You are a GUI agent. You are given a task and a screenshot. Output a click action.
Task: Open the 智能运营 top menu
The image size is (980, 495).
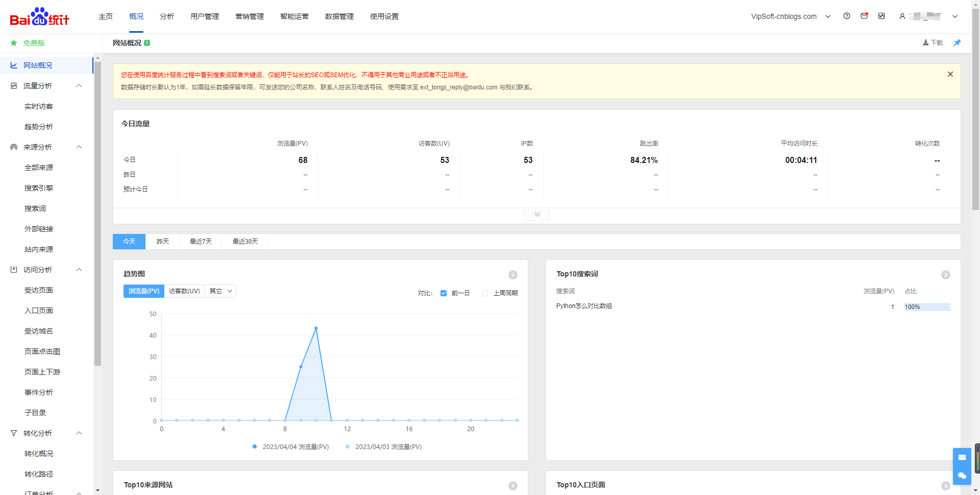pyautogui.click(x=295, y=16)
